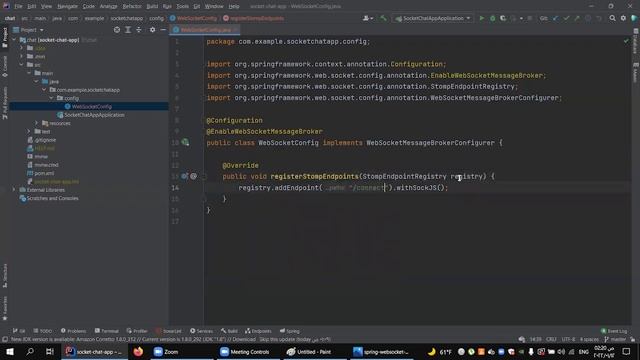The image size is (640, 360).
Task: Select pom.xml in project tree
Action: click(x=44, y=173)
